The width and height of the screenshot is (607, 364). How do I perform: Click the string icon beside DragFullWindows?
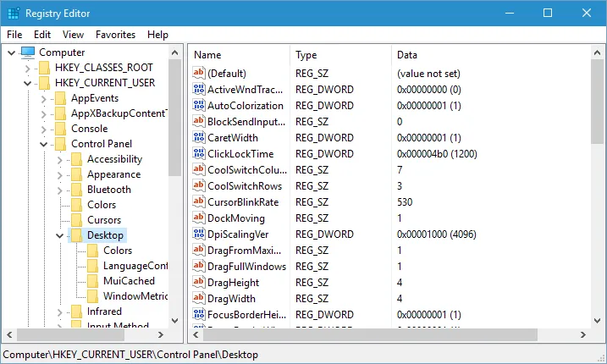coord(199,266)
